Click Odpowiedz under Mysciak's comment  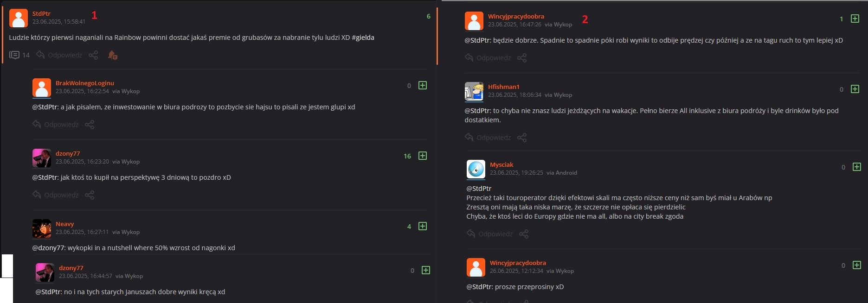[490, 234]
